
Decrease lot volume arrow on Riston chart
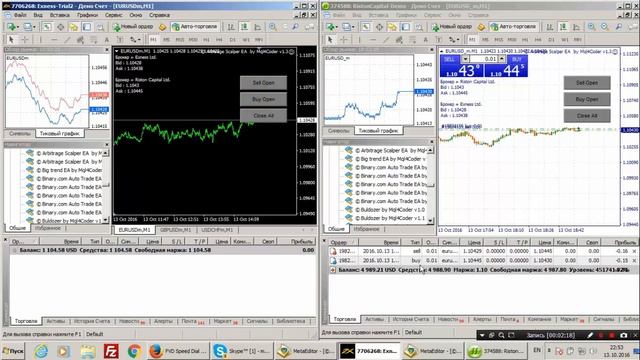click(x=465, y=59)
